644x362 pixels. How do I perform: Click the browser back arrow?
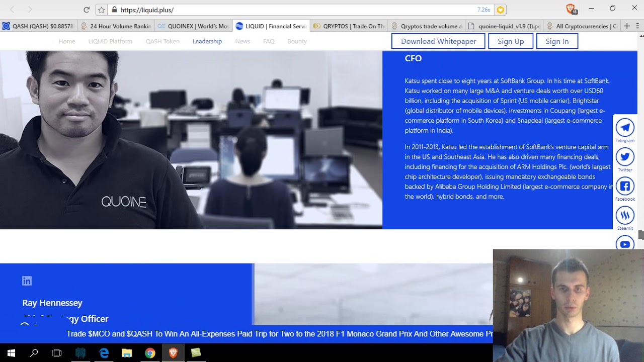(x=13, y=10)
